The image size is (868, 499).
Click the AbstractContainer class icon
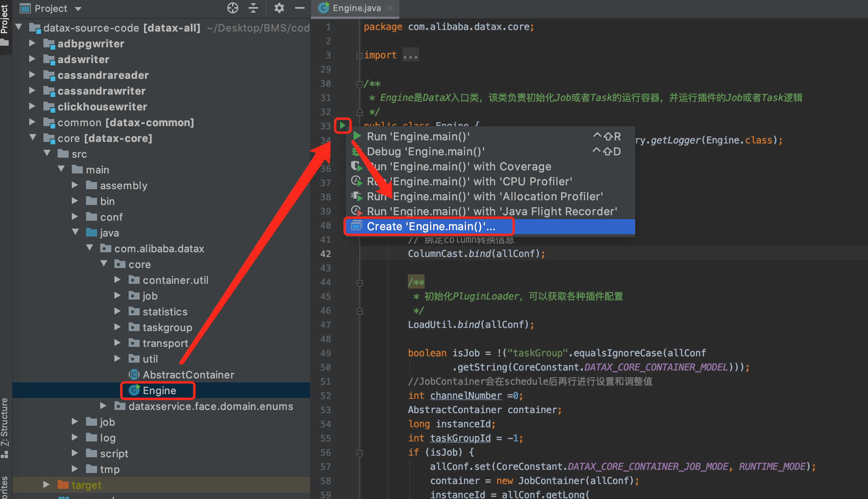tap(134, 374)
